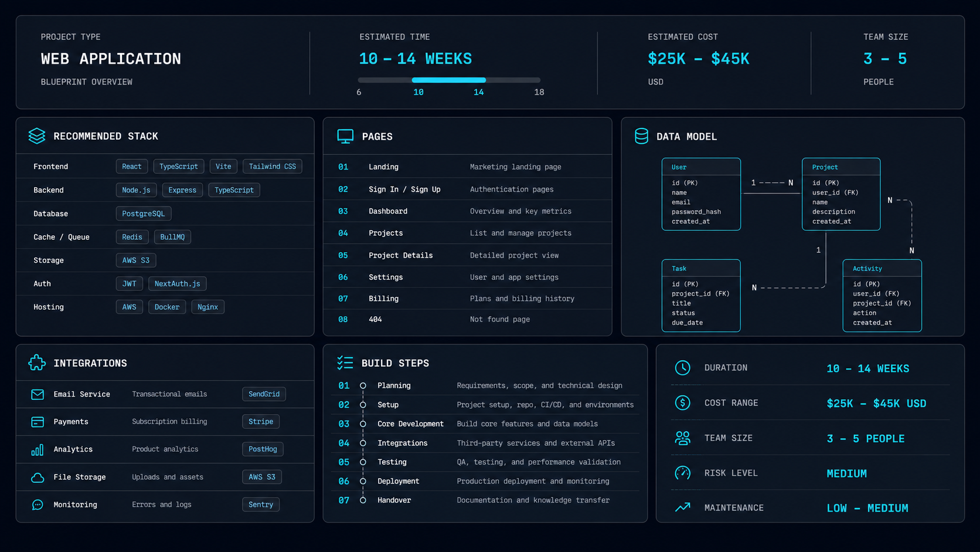Click the 14 tick label under time bar
Image resolution: width=980 pixels, height=552 pixels.
tap(479, 92)
